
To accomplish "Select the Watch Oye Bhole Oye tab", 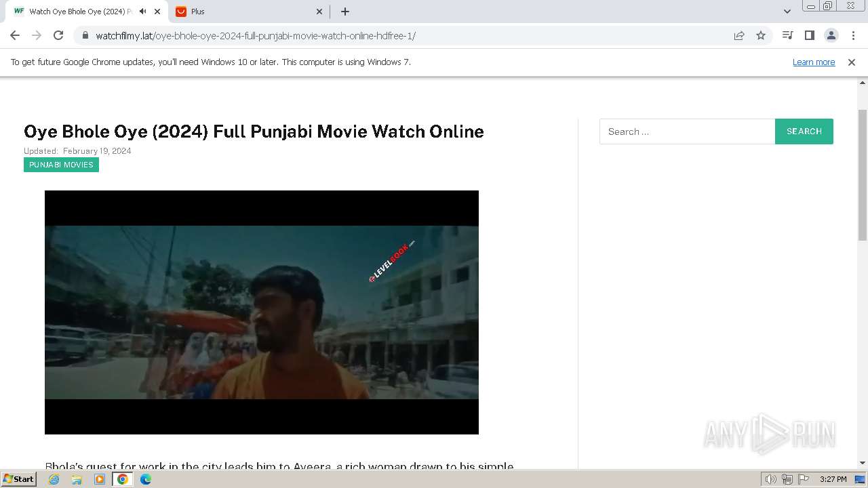I will tap(86, 12).
